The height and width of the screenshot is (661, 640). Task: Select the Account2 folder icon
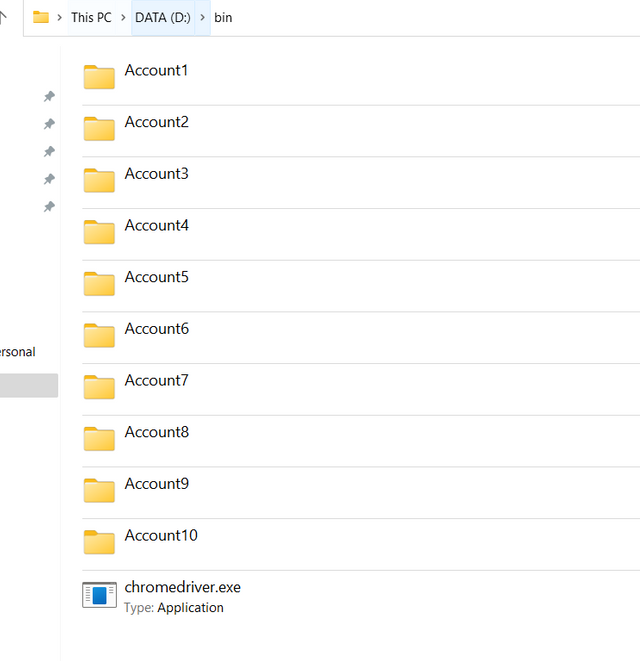pyautogui.click(x=99, y=129)
